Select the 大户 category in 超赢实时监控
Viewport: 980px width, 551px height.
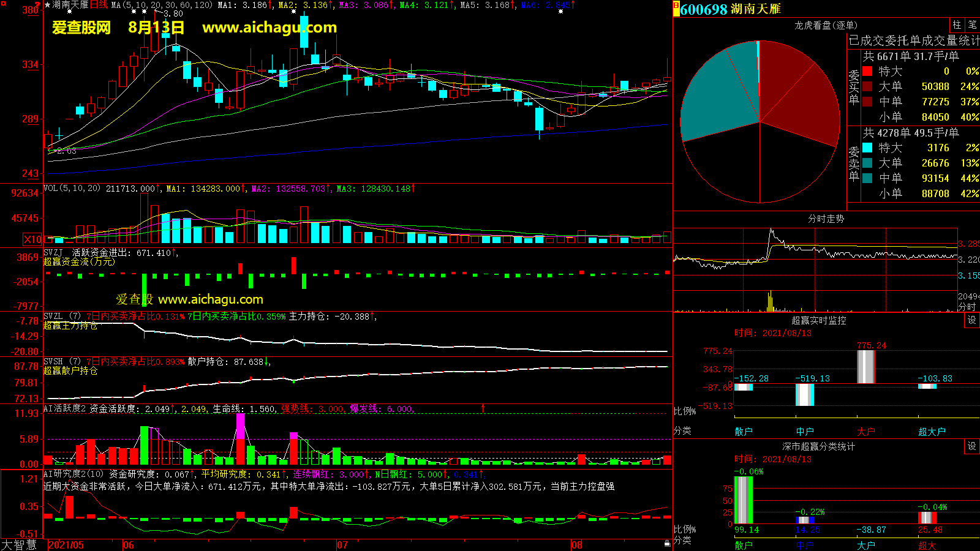tap(865, 432)
